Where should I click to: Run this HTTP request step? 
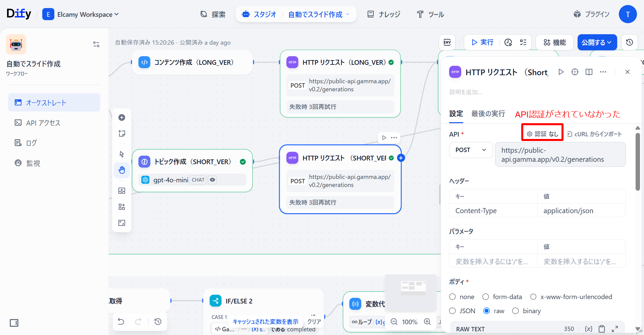(x=561, y=72)
